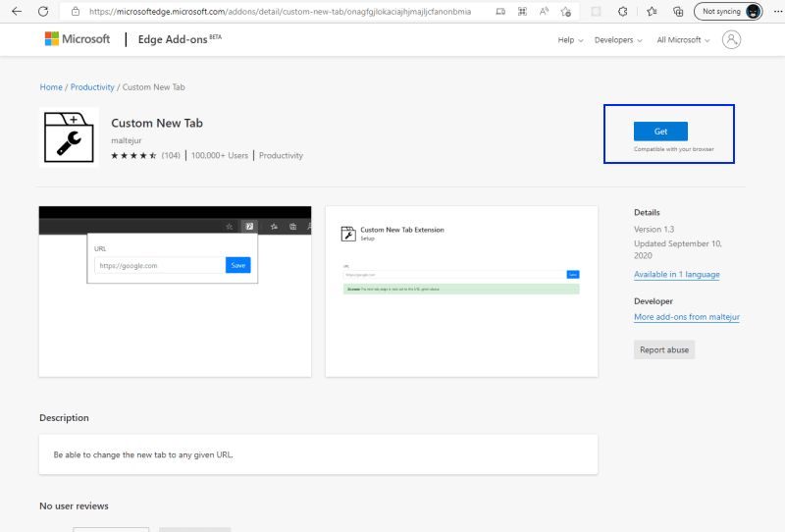Click the Productivity category label
Screen dimensions: 785x532
(x=281, y=156)
